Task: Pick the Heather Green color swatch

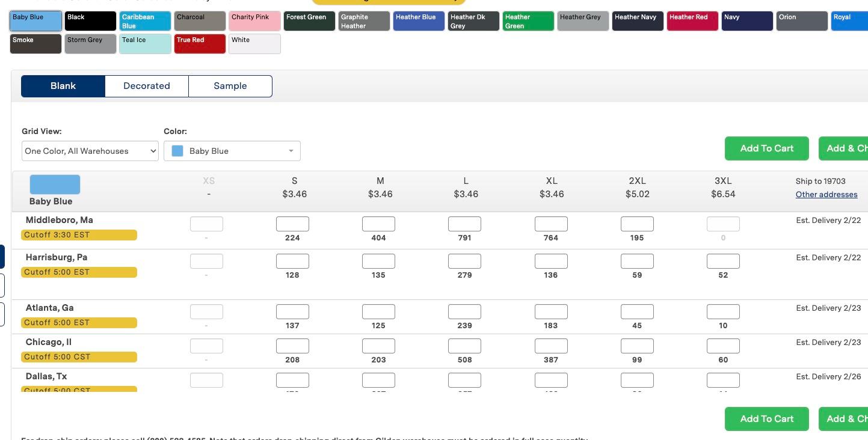Action: tap(528, 21)
